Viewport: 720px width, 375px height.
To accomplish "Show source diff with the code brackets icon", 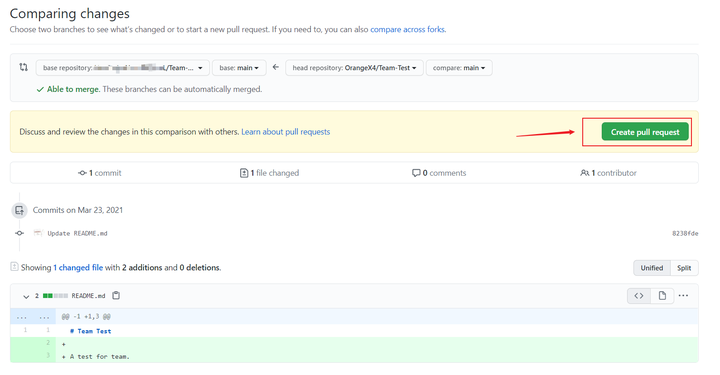I will (639, 296).
